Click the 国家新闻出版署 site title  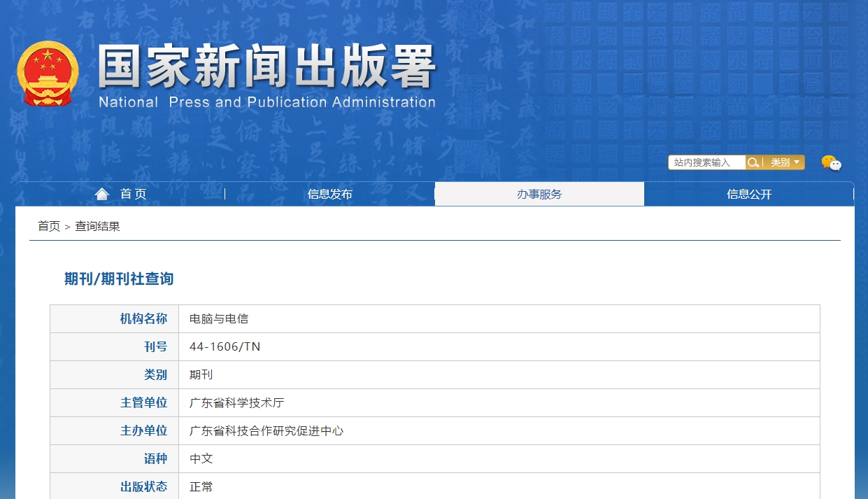[267, 66]
